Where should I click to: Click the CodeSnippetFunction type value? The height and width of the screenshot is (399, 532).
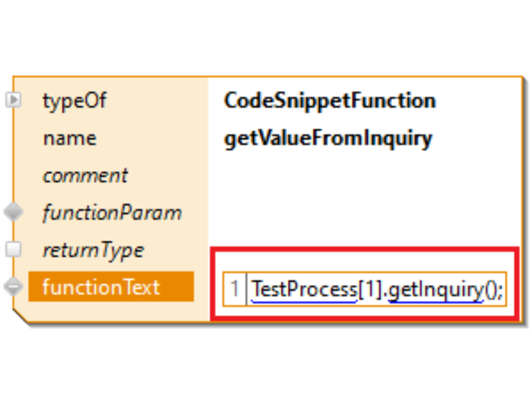coord(330,101)
